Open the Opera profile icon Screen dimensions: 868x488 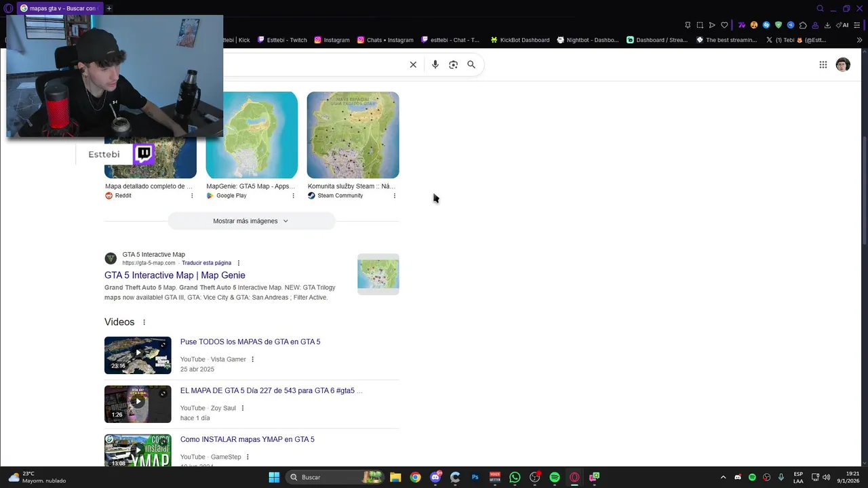tap(815, 25)
